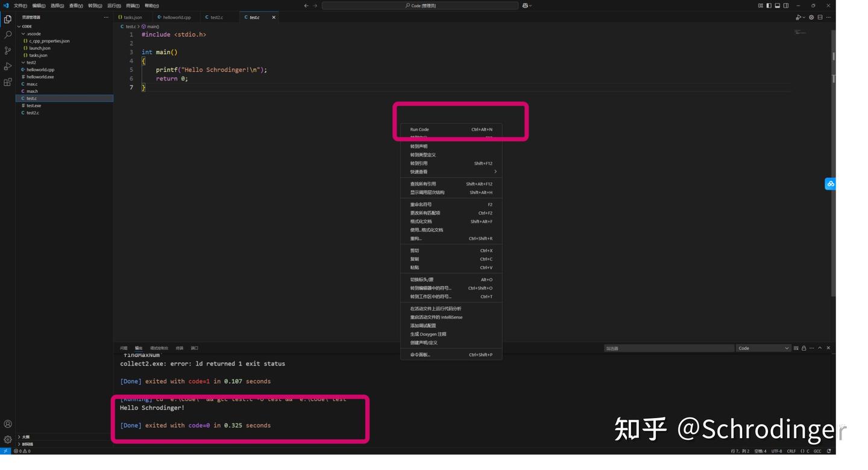The image size is (868, 470).
Task: Open the Manage gear at bottom left
Action: click(8, 439)
